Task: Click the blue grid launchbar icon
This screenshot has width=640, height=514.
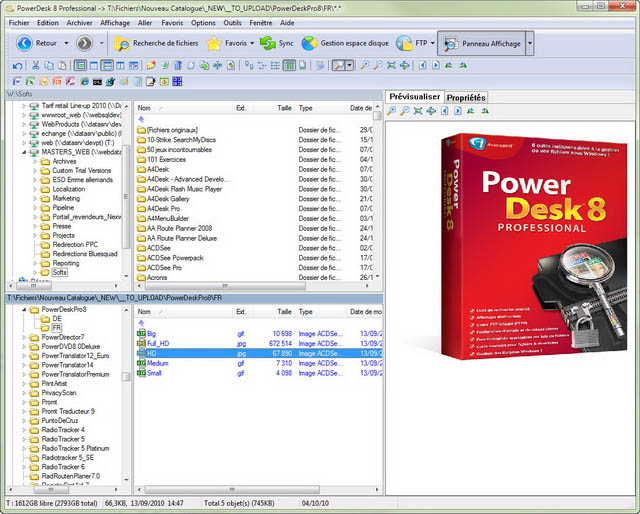Action: (177, 82)
